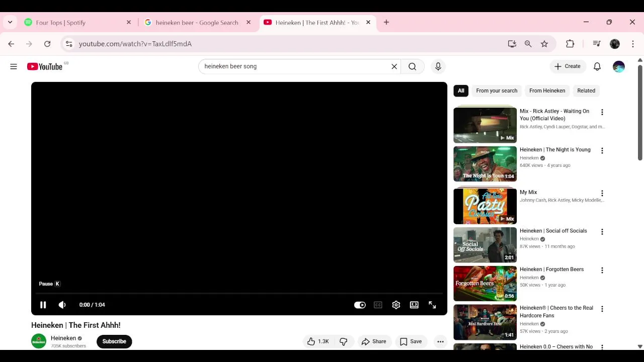Select the Related chip
This screenshot has height=362, width=644.
click(x=586, y=90)
